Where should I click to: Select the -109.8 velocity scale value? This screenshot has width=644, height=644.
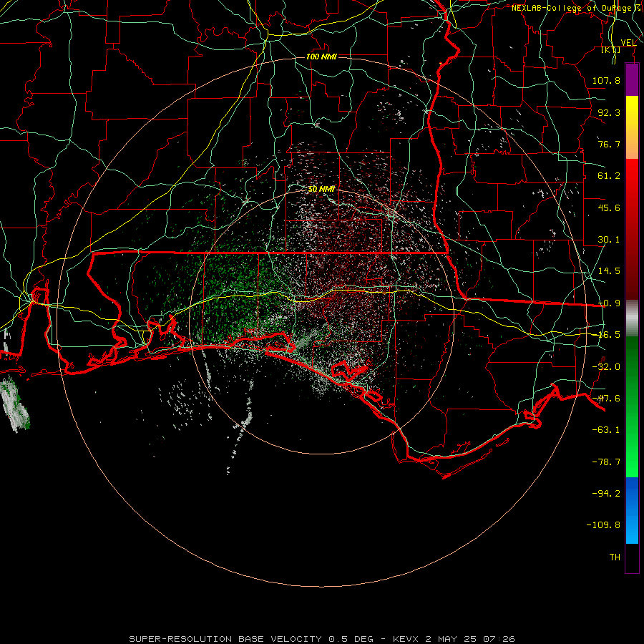pyautogui.click(x=603, y=525)
